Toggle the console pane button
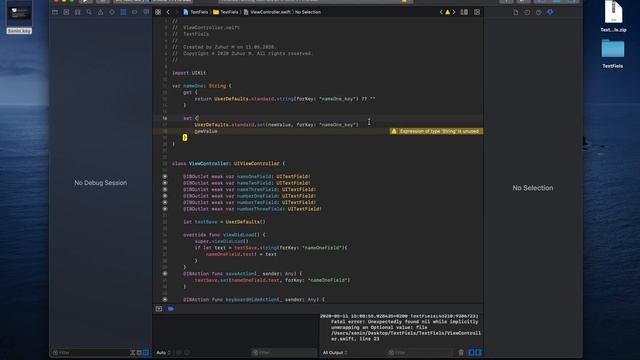This screenshot has width=640, height=360. pyautogui.click(x=478, y=352)
